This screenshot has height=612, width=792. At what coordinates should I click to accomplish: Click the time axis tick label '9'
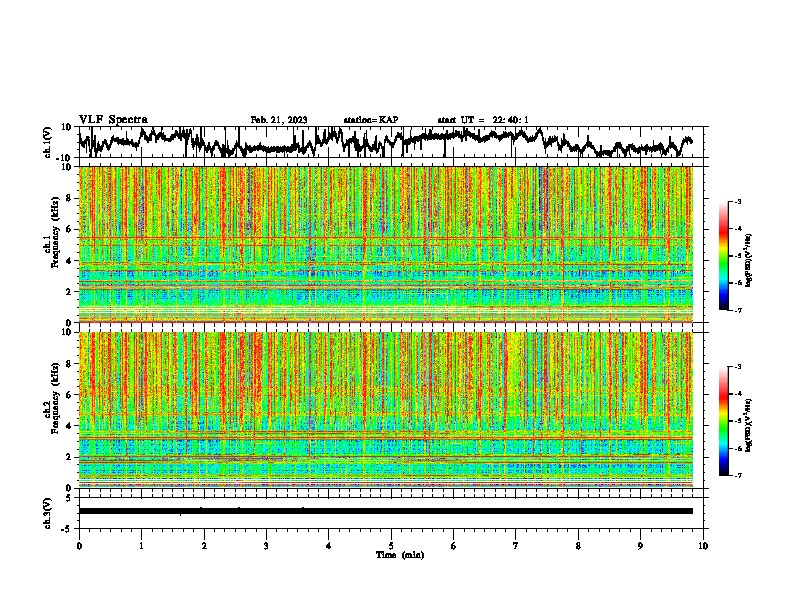(x=640, y=546)
